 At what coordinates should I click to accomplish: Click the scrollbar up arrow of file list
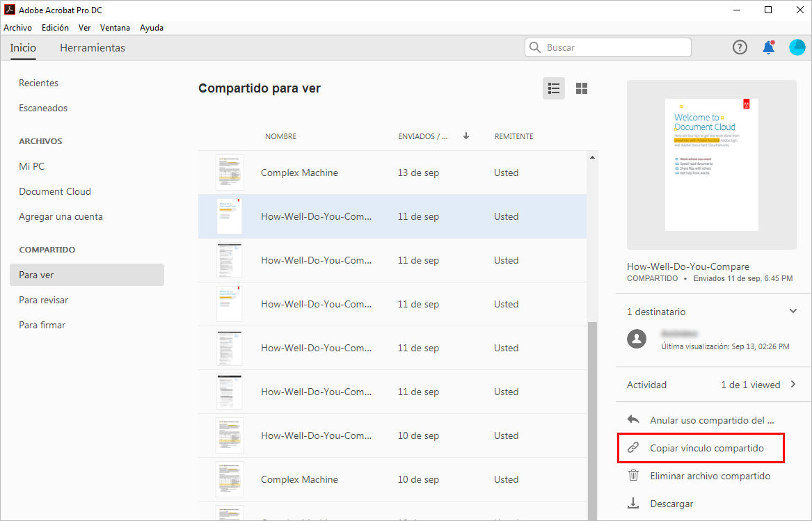[592, 157]
